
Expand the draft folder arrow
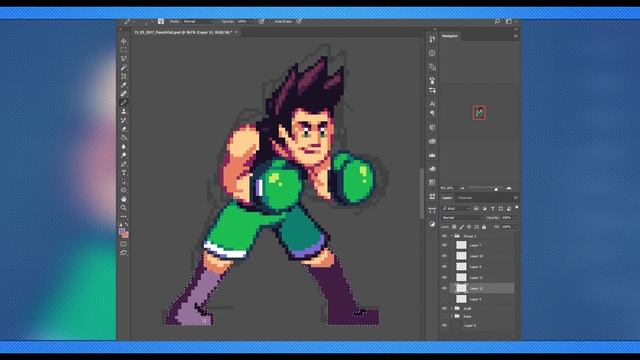click(452, 309)
